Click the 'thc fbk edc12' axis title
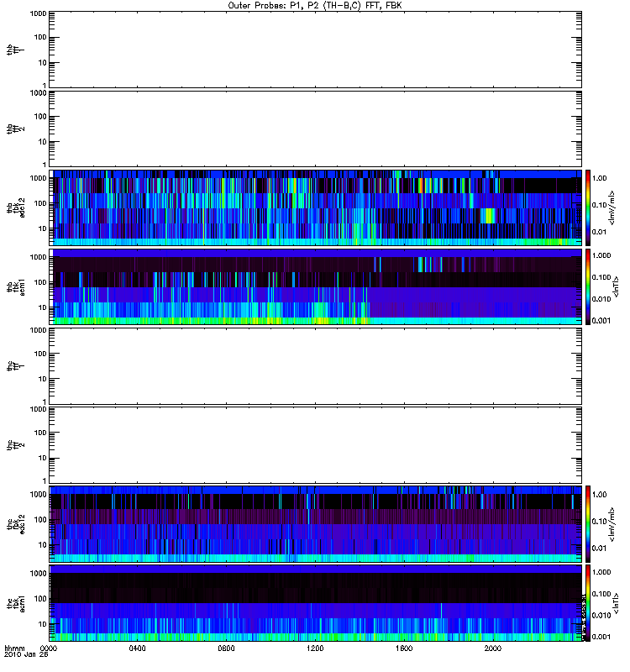The image size is (630, 672). [x=16, y=523]
